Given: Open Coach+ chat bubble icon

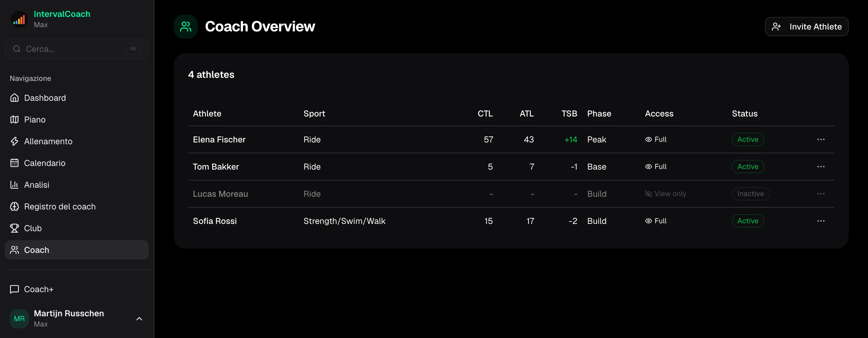Looking at the screenshot, I should pos(14,289).
